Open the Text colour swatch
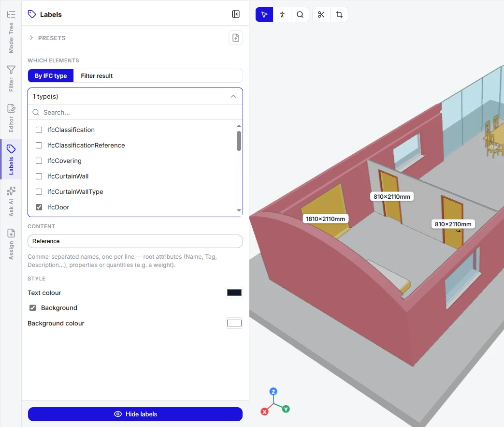 [x=234, y=293]
